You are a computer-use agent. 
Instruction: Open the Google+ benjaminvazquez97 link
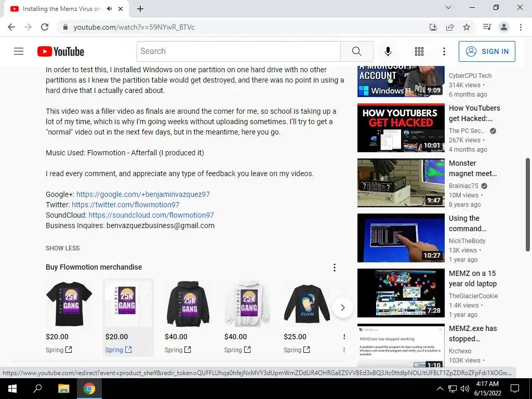tap(143, 194)
